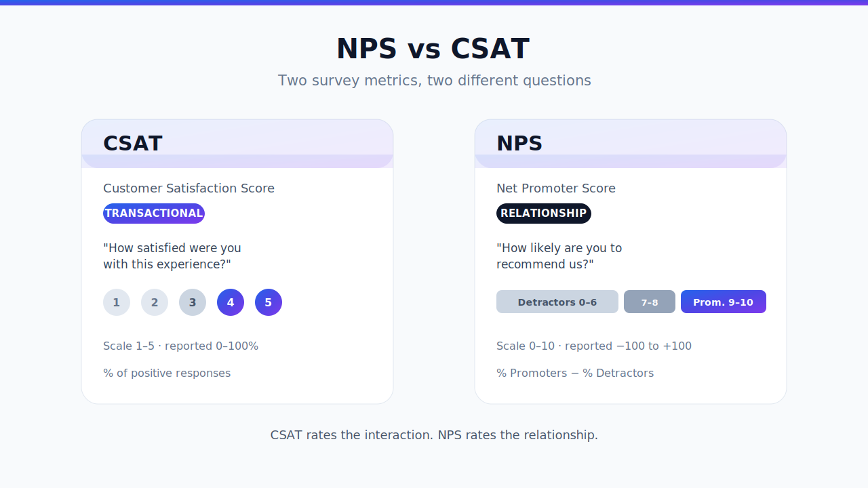868x488 pixels.
Task: Select the Prom. 9–10 segment
Action: coord(724,302)
